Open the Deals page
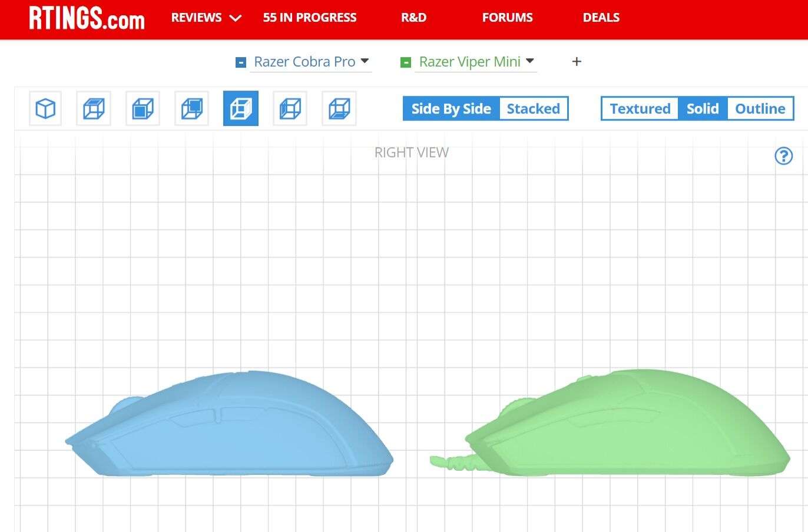Image resolution: width=808 pixels, height=532 pixels. [601, 18]
